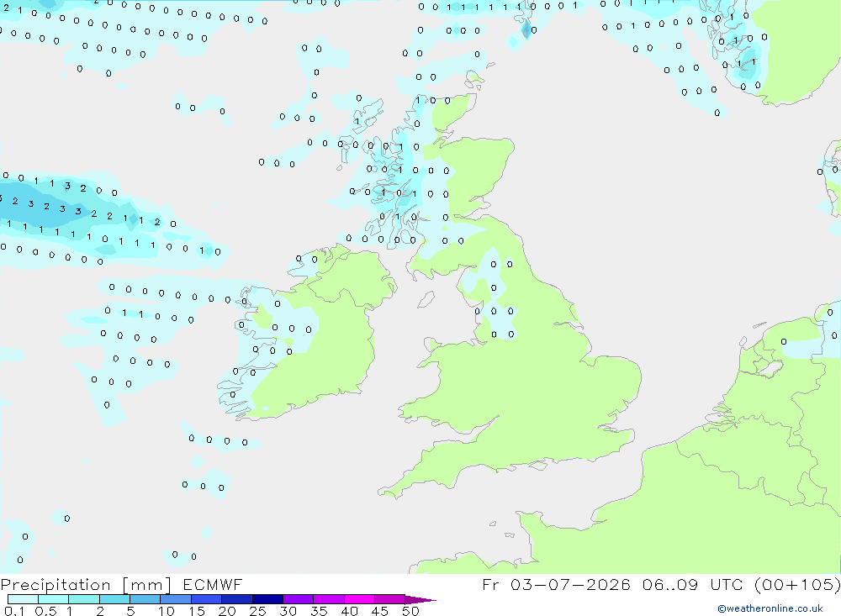Choose the 30–35 mm violet legend swatch
The height and width of the screenshot is (616, 841).
[x=299, y=599]
